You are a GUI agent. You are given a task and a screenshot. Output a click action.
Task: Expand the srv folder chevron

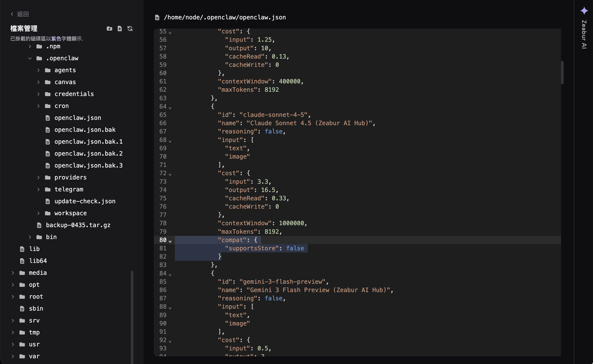(x=13, y=321)
